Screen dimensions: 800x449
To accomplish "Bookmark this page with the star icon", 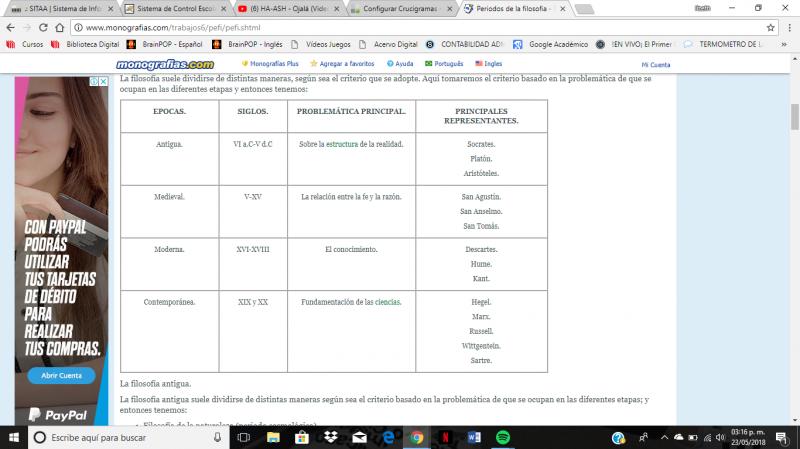I will click(x=770, y=28).
